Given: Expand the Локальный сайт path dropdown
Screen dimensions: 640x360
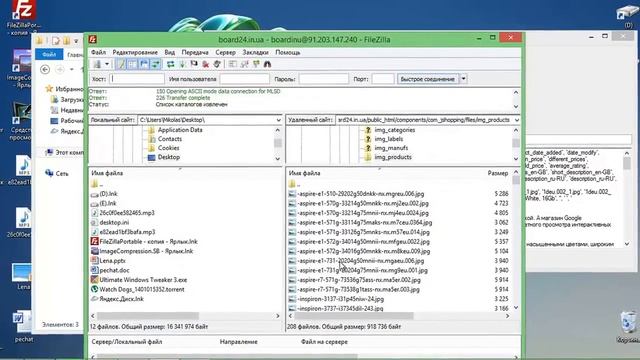Looking at the screenshot, I should pyautogui.click(x=278, y=120).
